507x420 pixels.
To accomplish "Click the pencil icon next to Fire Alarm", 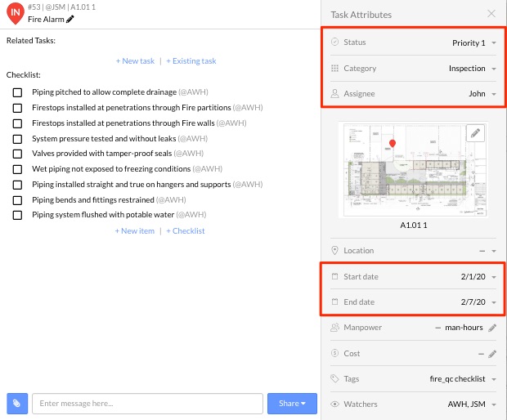I will 70,20.
